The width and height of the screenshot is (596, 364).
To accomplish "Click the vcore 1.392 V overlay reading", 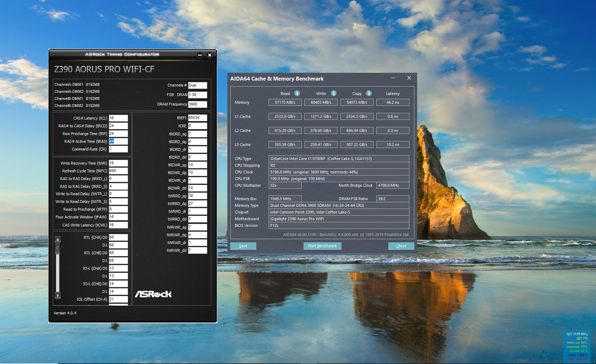I will pyautogui.click(x=577, y=355).
